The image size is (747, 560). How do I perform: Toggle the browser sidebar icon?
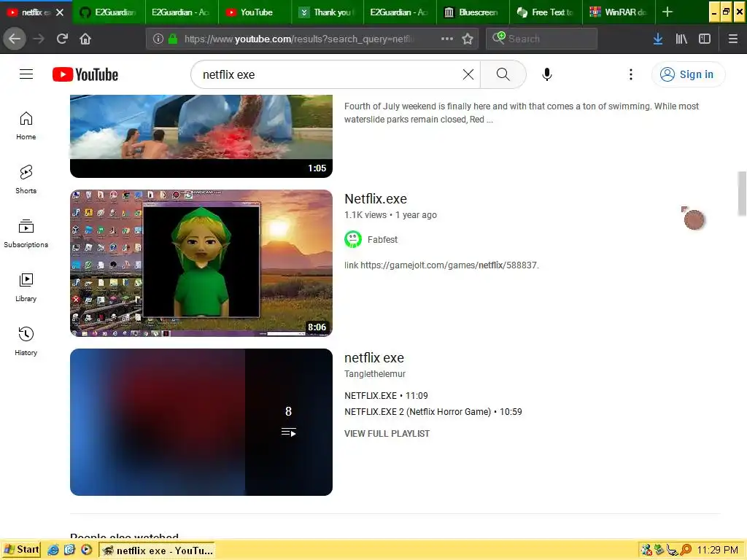pyautogui.click(x=705, y=39)
